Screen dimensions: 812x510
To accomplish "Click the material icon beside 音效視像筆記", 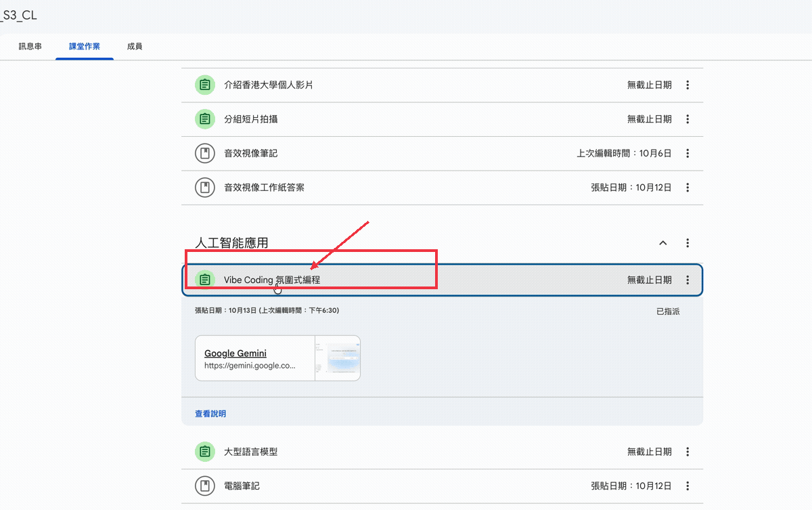I will 204,154.
